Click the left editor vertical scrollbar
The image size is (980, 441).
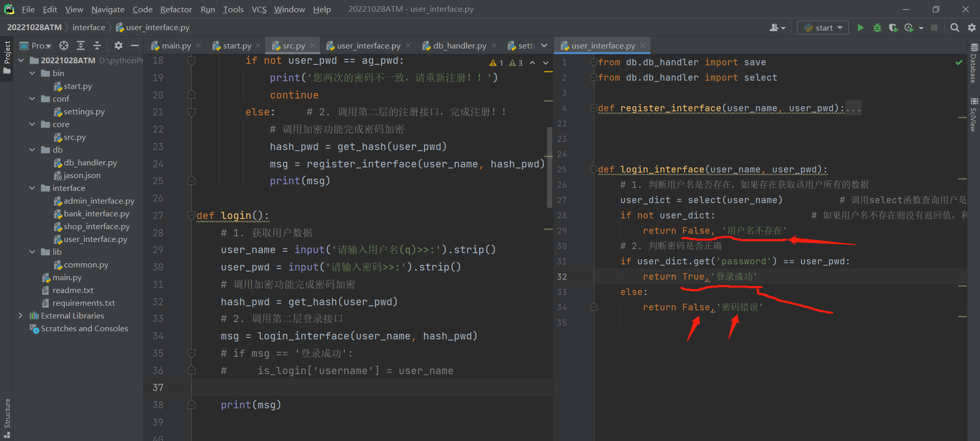pos(550,167)
